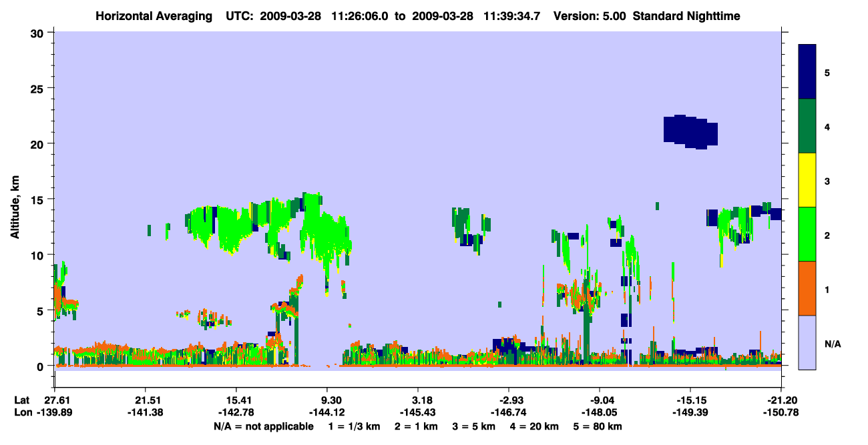Click the longitude value -150.78
This screenshot has height=445, width=868.
pos(781,412)
